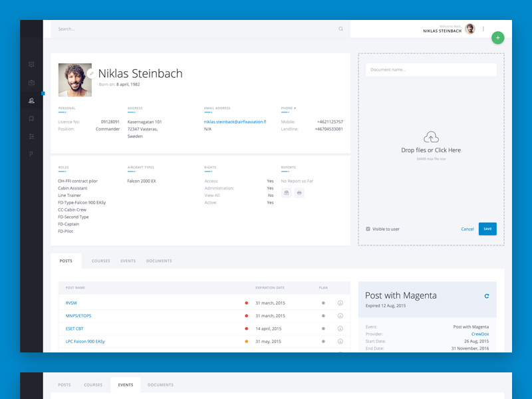Click the active person icon in the sidebar
Viewport: 532px width, 399px height.
33,101
